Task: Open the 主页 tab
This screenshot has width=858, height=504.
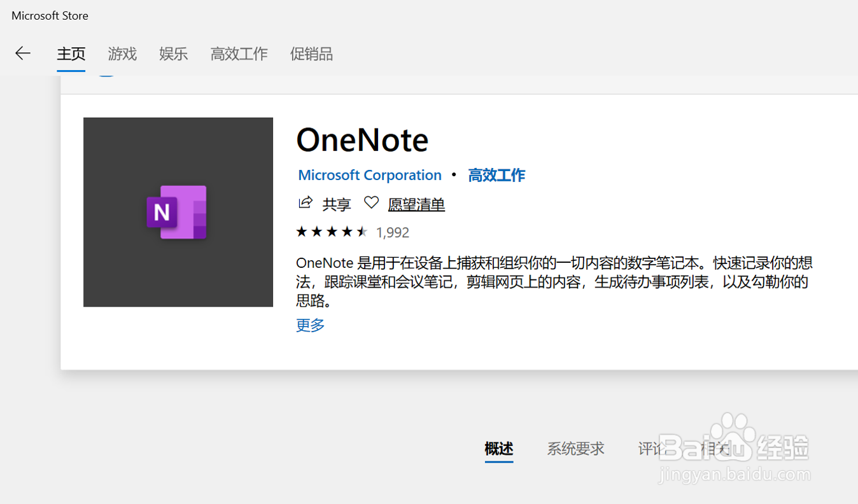Action: click(71, 54)
